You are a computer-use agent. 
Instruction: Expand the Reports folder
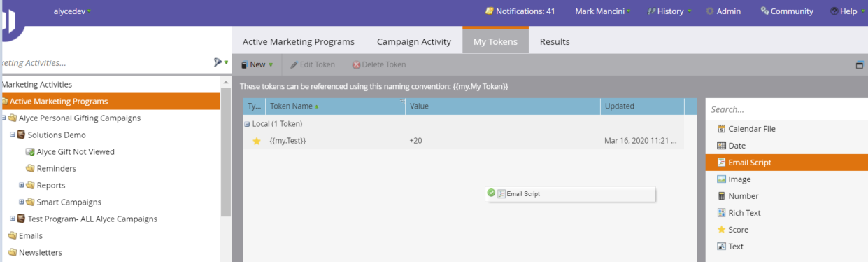pos(22,185)
